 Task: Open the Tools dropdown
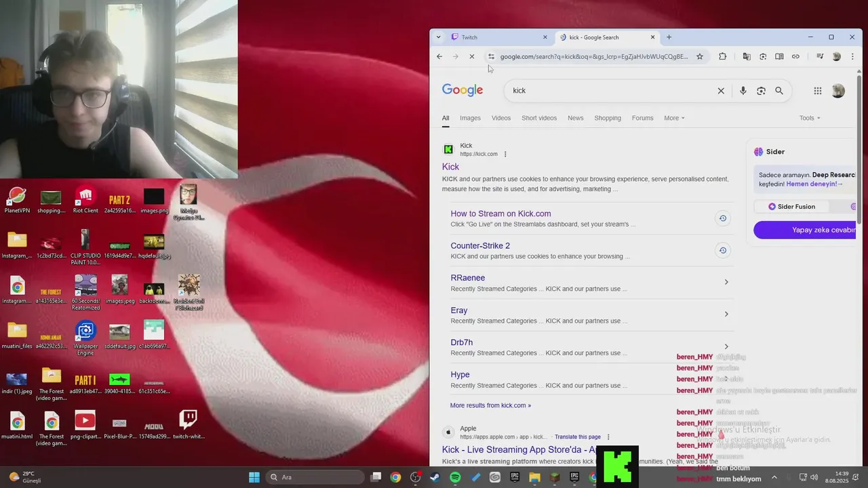(x=810, y=118)
